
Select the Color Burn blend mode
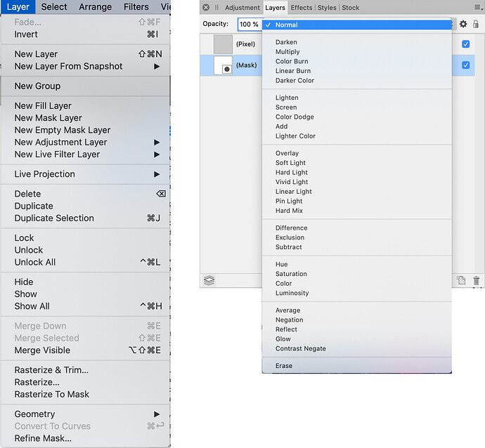pyautogui.click(x=357, y=62)
